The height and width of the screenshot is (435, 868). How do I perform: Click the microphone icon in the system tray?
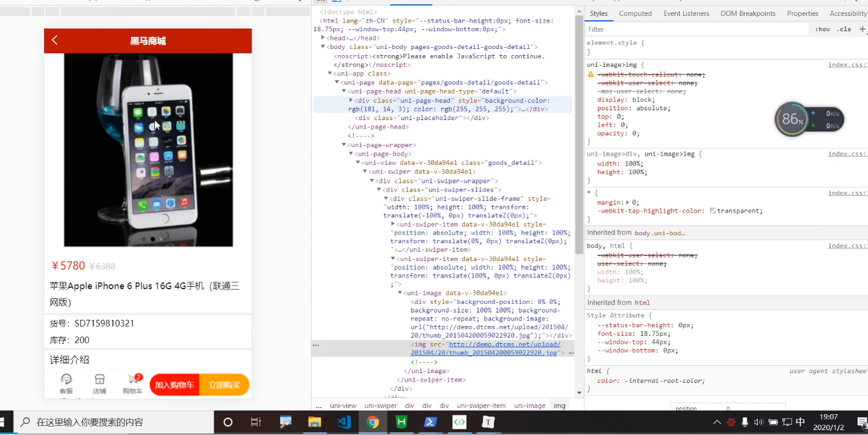tap(745, 422)
